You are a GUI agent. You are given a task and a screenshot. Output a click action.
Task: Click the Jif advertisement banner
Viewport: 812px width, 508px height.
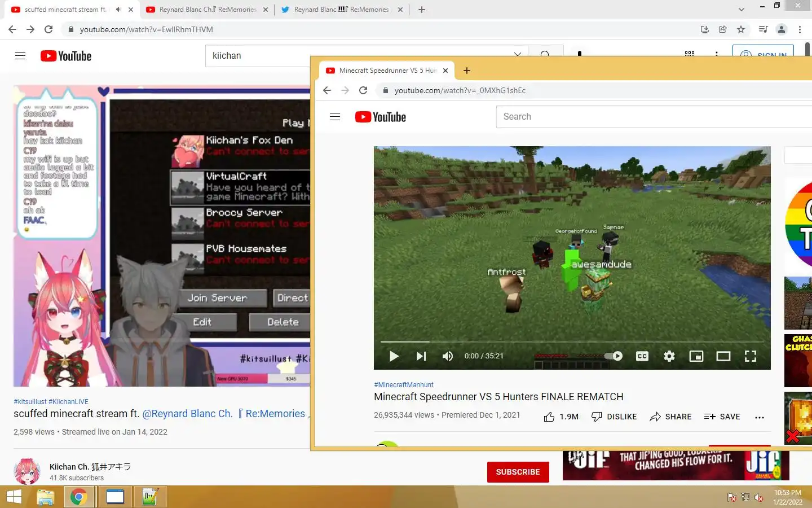pyautogui.click(x=676, y=466)
